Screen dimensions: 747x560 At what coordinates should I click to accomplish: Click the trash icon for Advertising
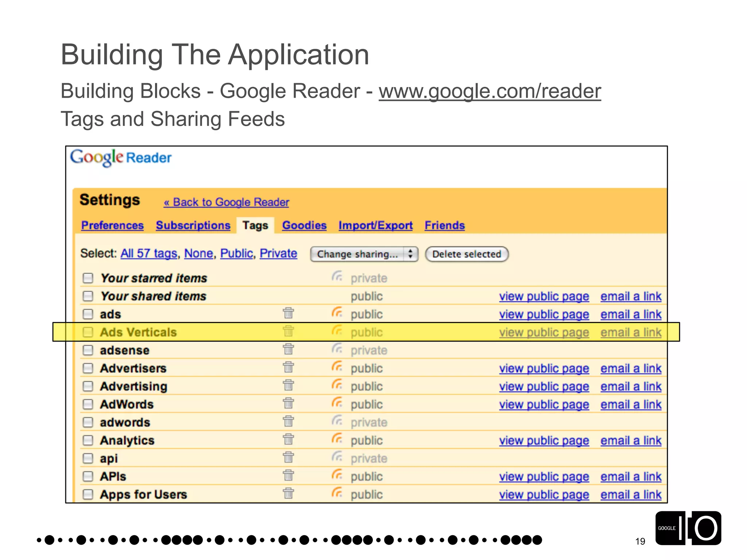(288, 385)
